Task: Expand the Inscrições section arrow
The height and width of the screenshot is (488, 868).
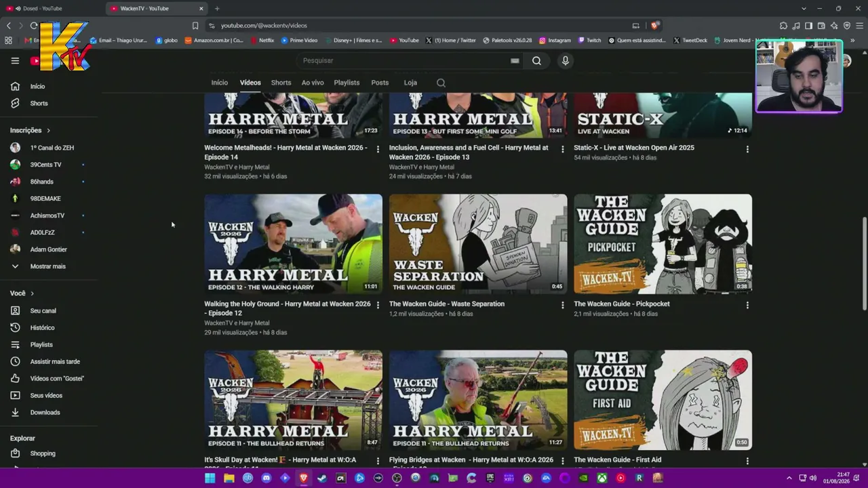Action: (48, 130)
